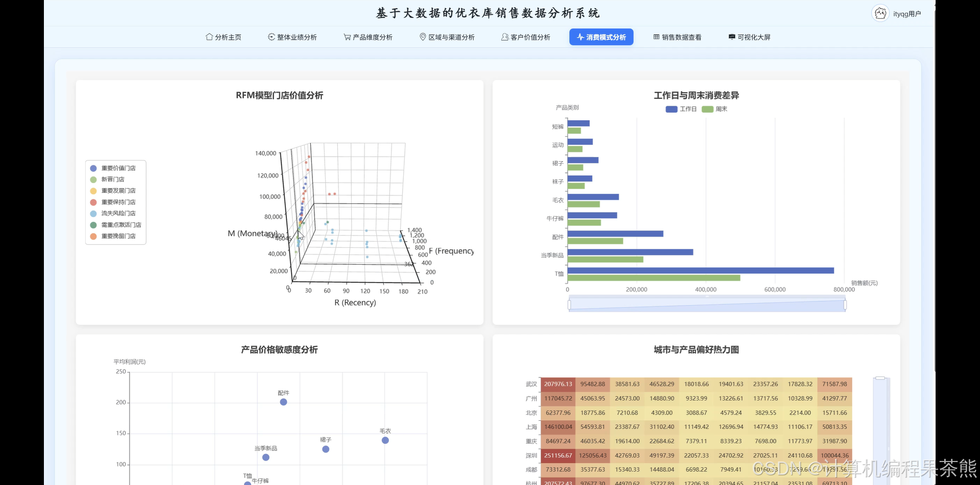This screenshot has width=980, height=485.
Task: Click the vertical heatmap slider handle at top
Action: pos(880,378)
